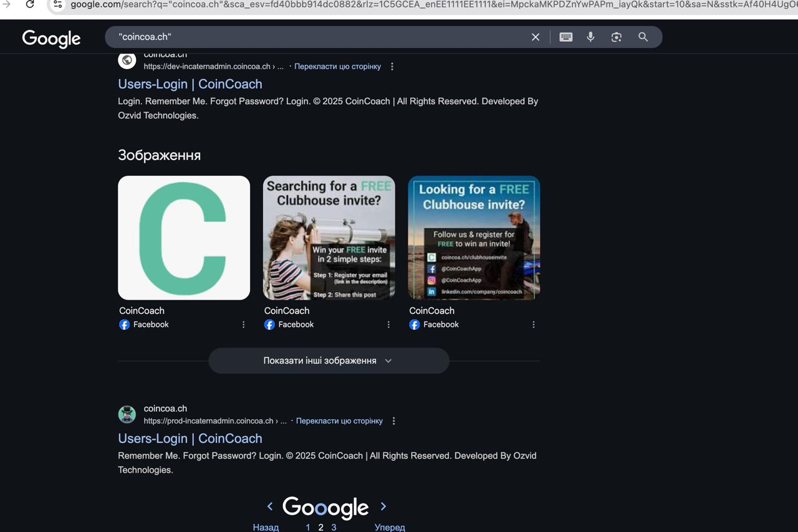Go to results page 1

click(x=307, y=527)
